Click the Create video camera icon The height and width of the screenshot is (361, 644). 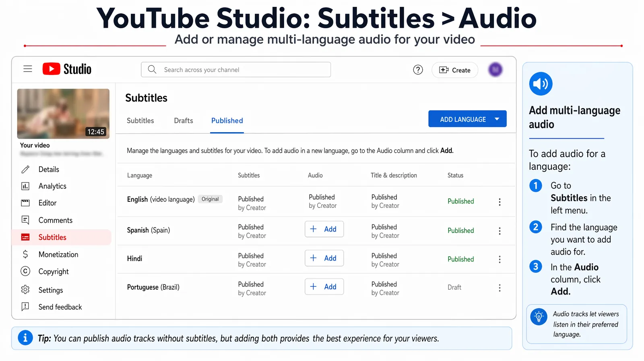[x=444, y=70]
